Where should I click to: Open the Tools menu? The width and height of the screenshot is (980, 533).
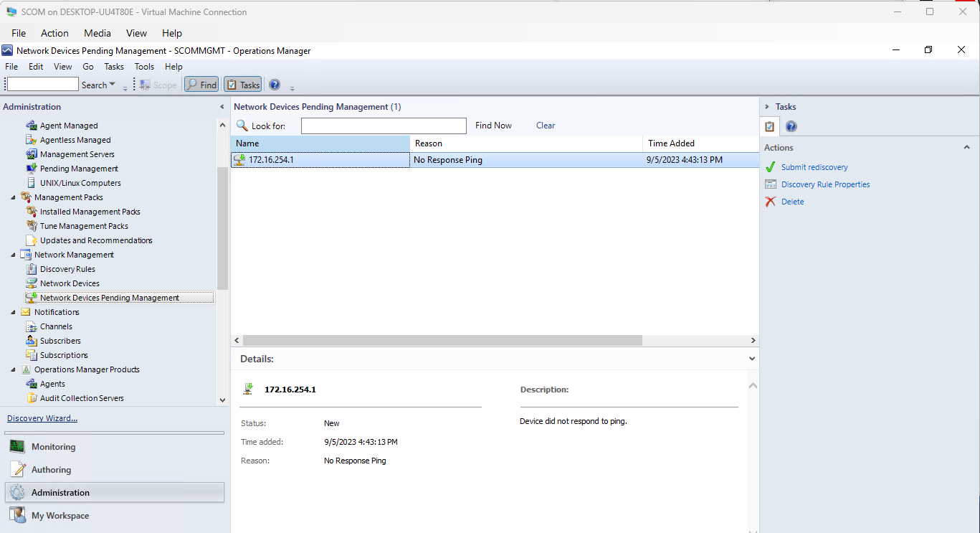144,67
